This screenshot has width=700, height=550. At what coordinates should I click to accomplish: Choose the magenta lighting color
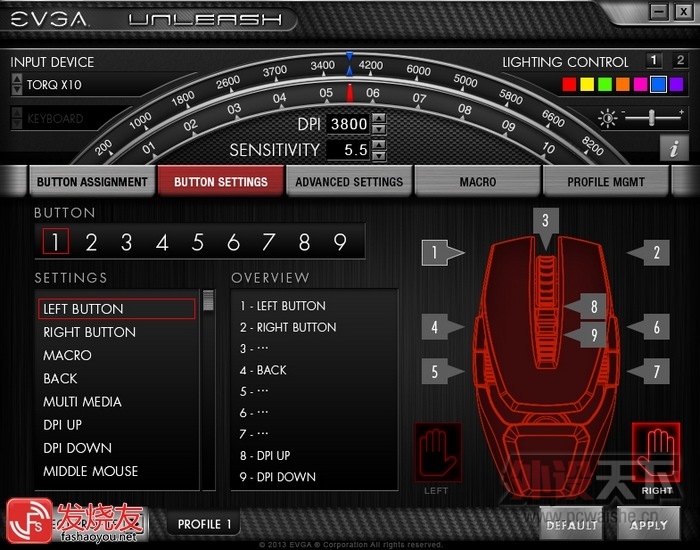[641, 84]
